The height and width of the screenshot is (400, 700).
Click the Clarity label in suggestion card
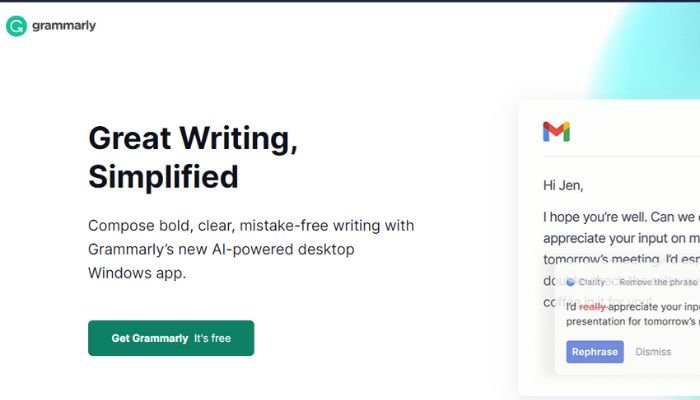593,282
